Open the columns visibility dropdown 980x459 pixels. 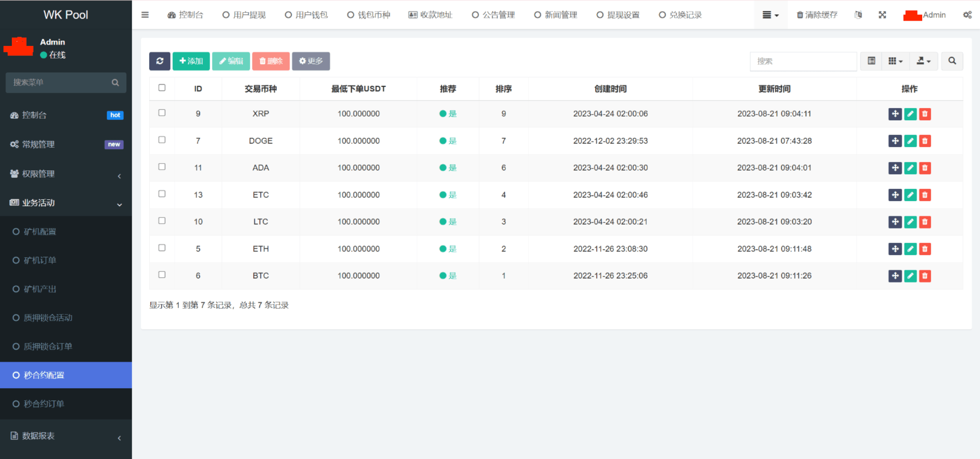coord(895,61)
